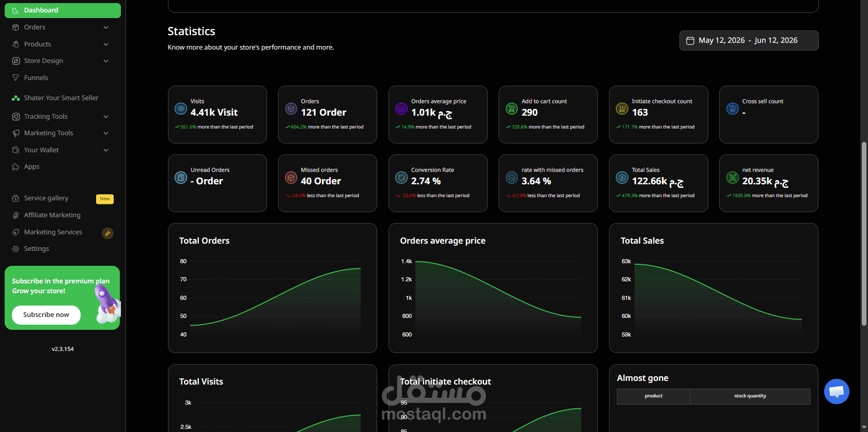Image resolution: width=868 pixels, height=432 pixels.
Task: Click the Total Orders chart line
Action: click(x=275, y=298)
